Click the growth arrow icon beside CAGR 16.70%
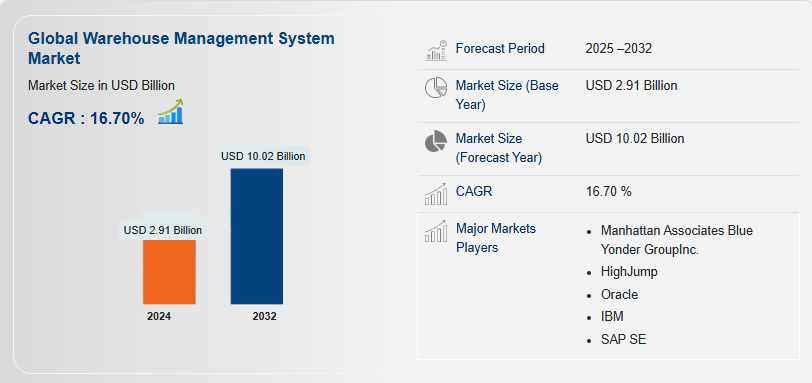The width and height of the screenshot is (812, 383). [x=171, y=112]
